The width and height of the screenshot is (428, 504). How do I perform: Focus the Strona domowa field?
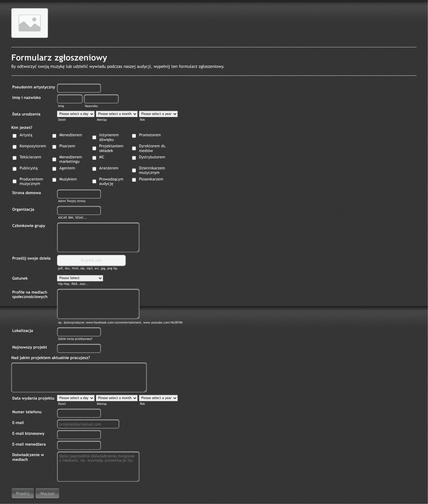pos(79,194)
